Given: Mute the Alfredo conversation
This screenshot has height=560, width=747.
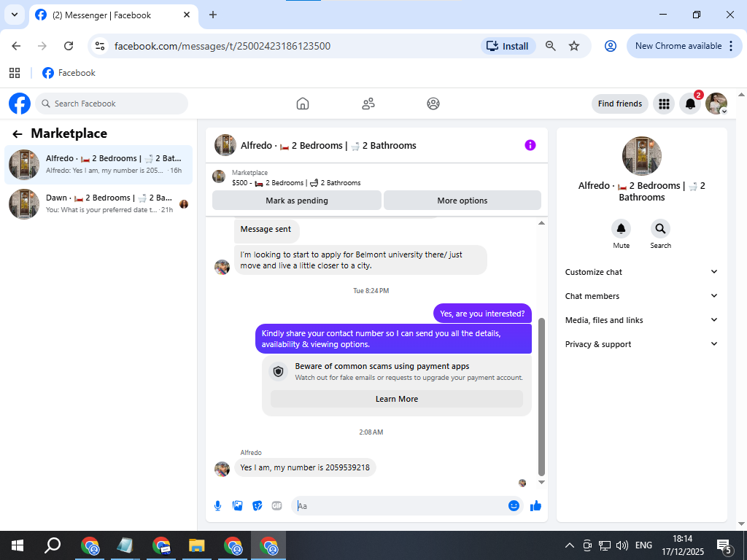Looking at the screenshot, I should (622, 229).
